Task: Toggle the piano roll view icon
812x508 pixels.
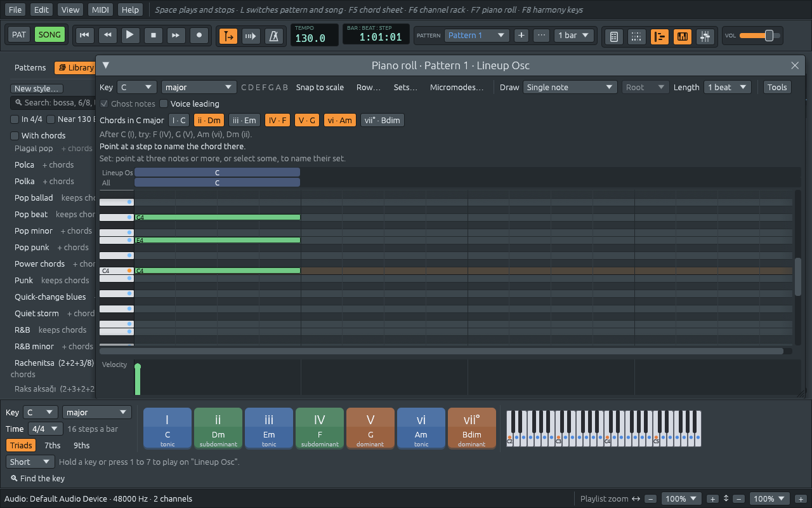Action: click(660, 36)
